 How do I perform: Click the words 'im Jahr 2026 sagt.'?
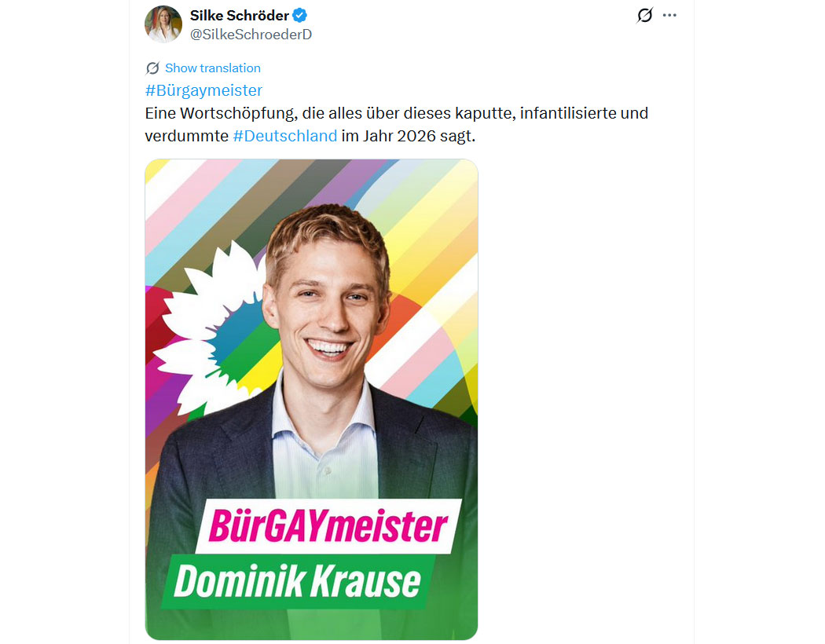[x=409, y=135]
